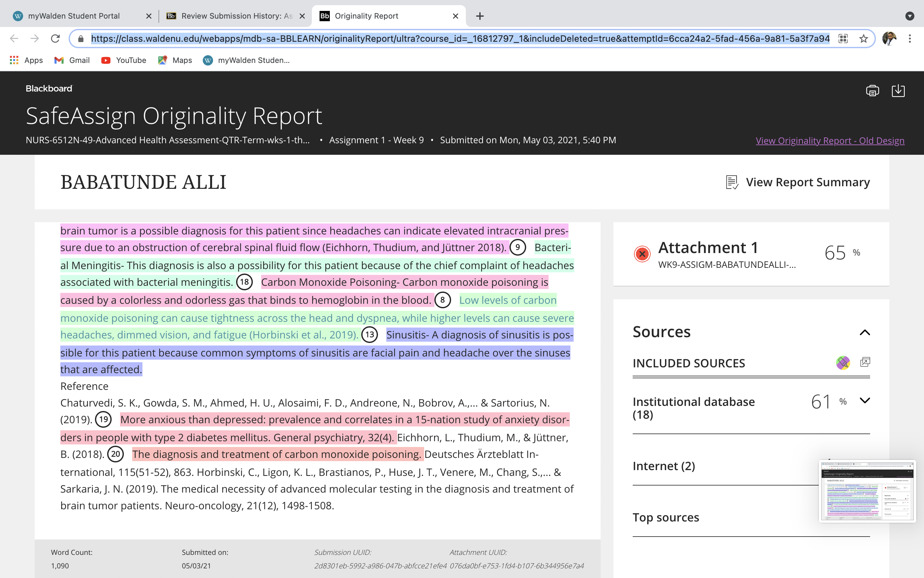
Task: Click the address bar URL field
Action: click(x=460, y=39)
